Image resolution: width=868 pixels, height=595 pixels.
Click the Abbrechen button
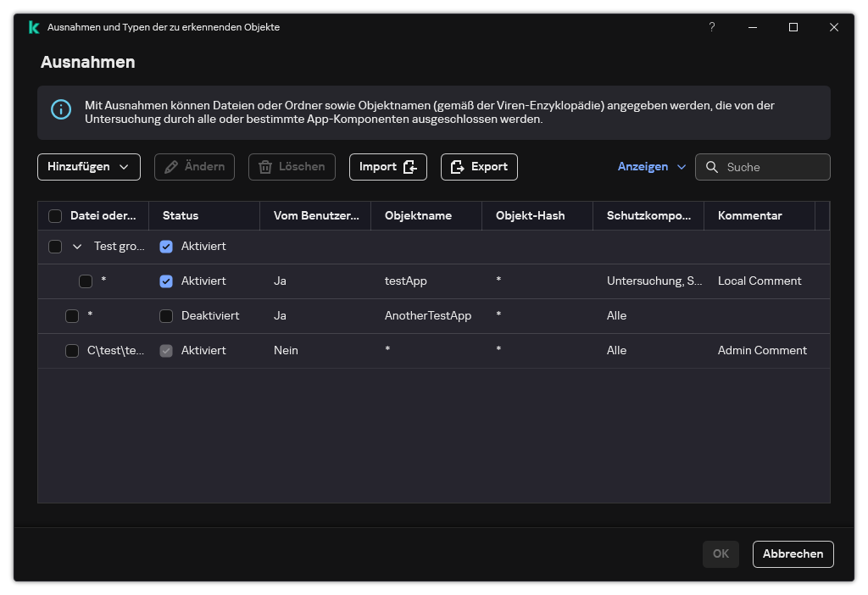point(793,553)
